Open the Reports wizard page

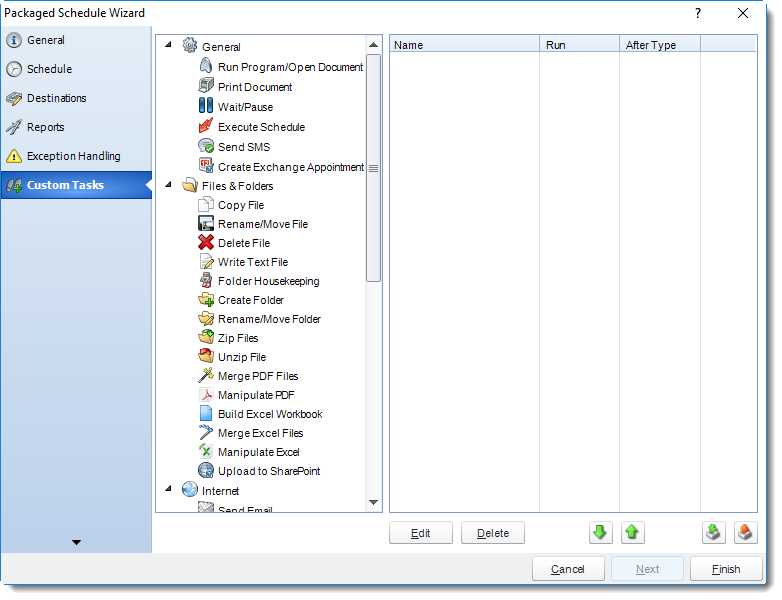click(76, 127)
